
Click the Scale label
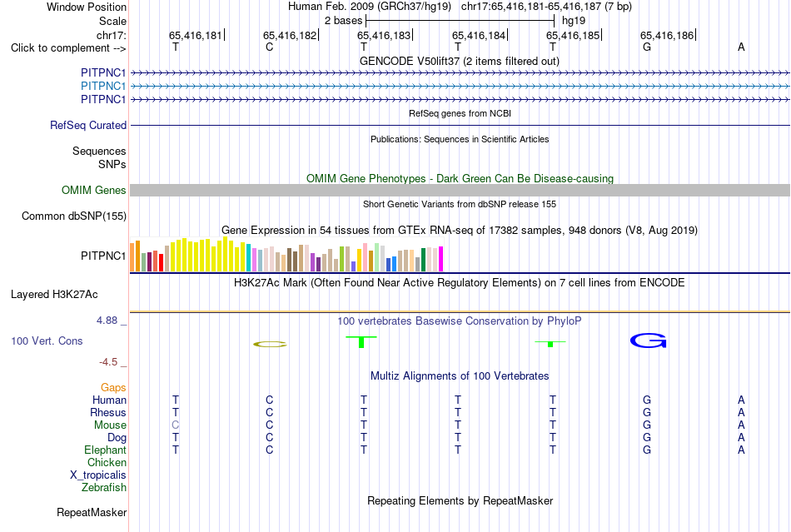pyautogui.click(x=112, y=21)
